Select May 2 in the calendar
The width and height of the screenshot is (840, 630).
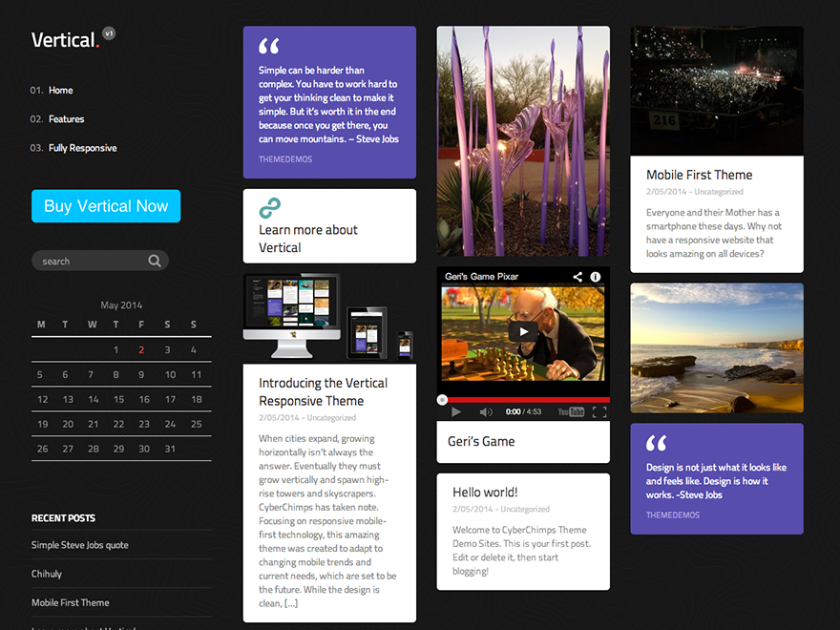141,350
